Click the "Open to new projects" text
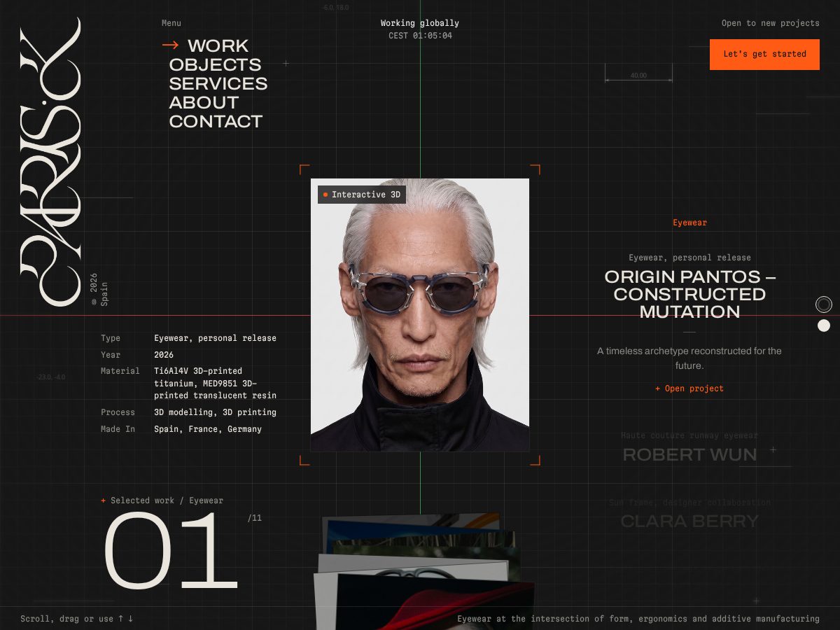Screen dimensions: 840x630 [771, 23]
